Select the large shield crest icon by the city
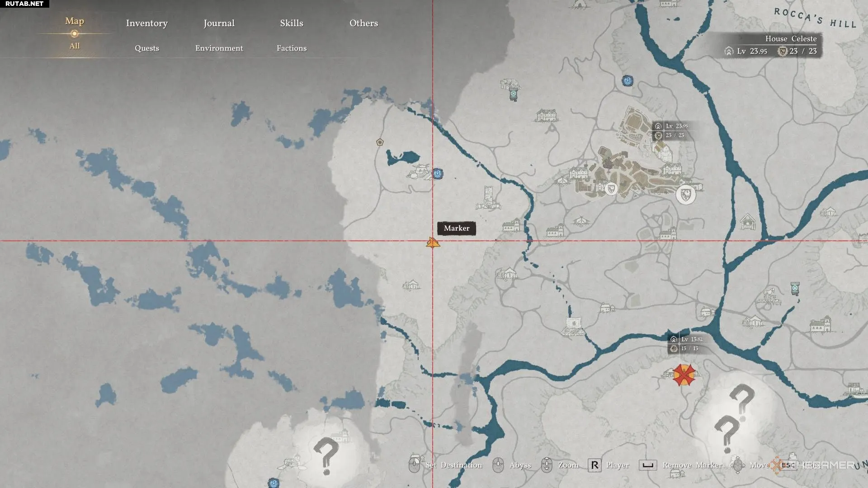The width and height of the screenshot is (868, 488). click(685, 195)
